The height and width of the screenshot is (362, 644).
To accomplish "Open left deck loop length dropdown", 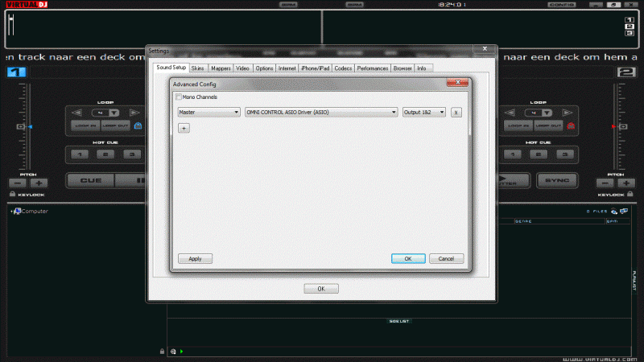I will point(114,113).
